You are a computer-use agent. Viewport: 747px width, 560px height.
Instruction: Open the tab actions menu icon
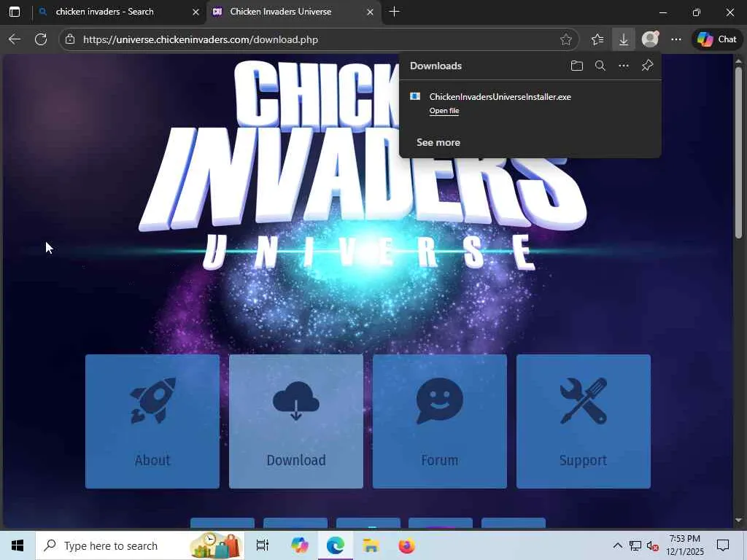[x=15, y=12]
